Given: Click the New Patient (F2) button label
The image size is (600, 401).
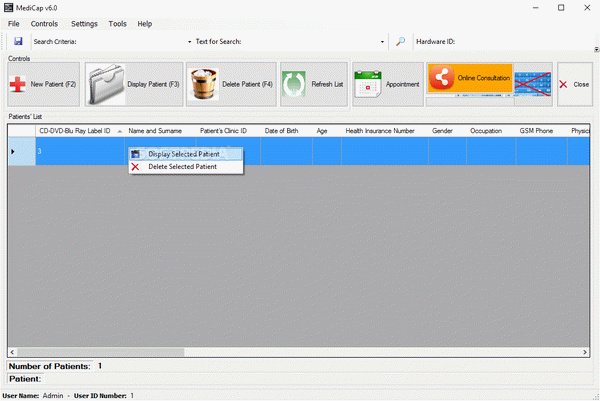Looking at the screenshot, I should pyautogui.click(x=53, y=84).
